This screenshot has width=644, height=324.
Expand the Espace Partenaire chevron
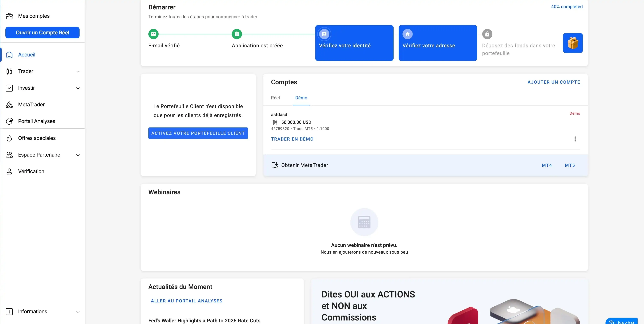pos(78,155)
